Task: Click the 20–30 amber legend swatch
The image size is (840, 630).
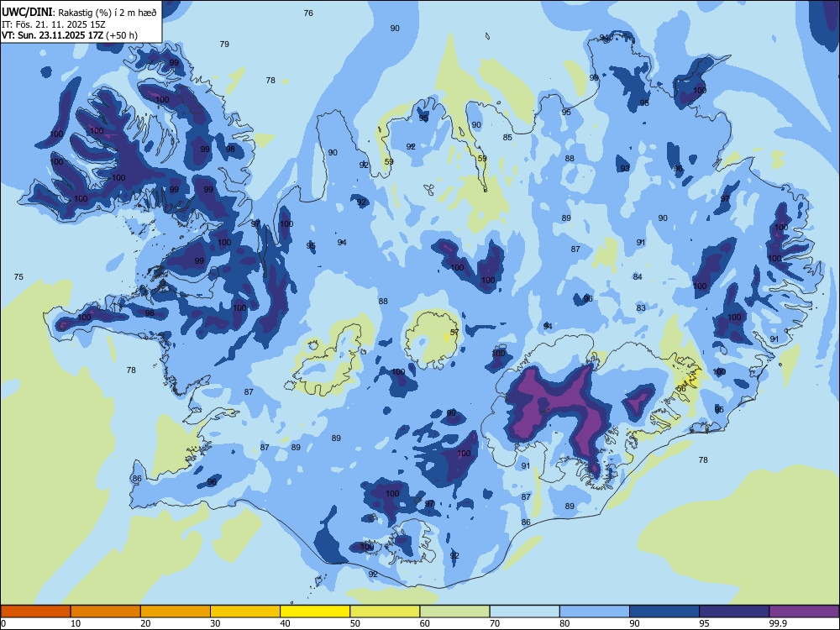Action: click(x=176, y=612)
